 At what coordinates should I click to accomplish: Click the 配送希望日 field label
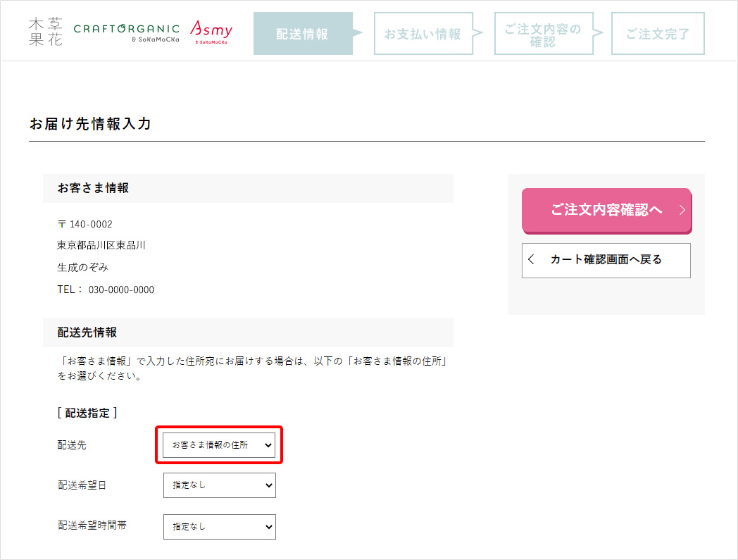82,485
